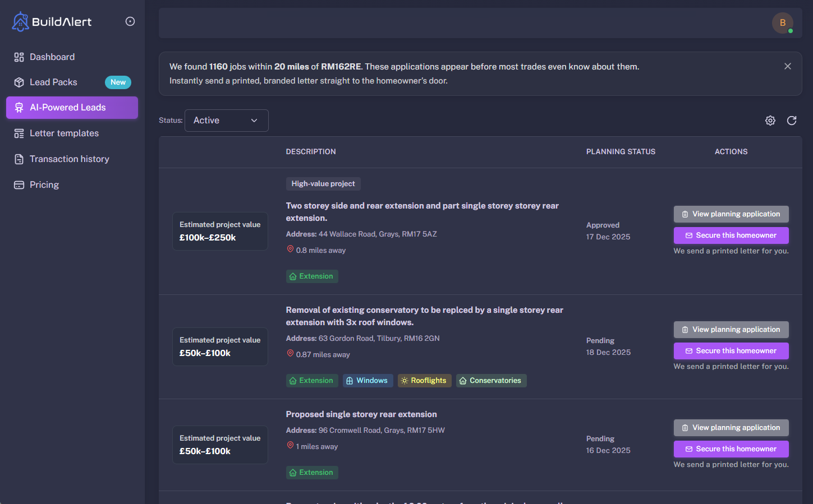
Task: Secure this homeowner at Cromwell Road
Action: tap(731, 449)
